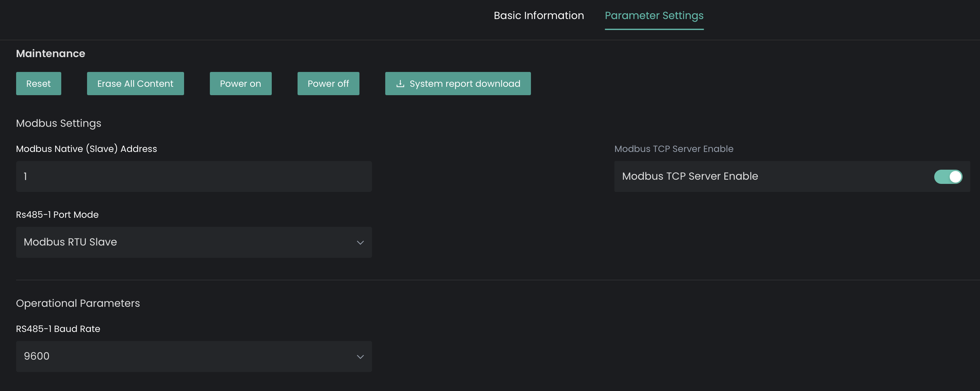Disable the Modbus TCP Server Enable toggle

point(948,177)
